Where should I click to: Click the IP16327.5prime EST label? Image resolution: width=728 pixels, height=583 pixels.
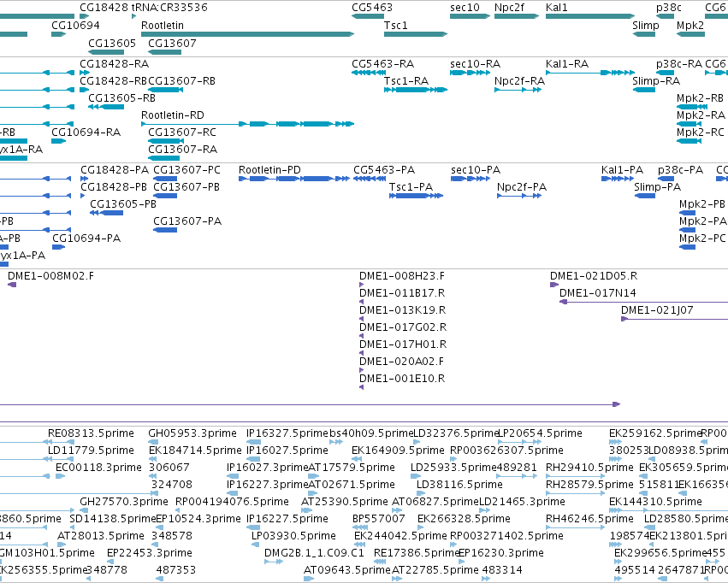(287, 433)
